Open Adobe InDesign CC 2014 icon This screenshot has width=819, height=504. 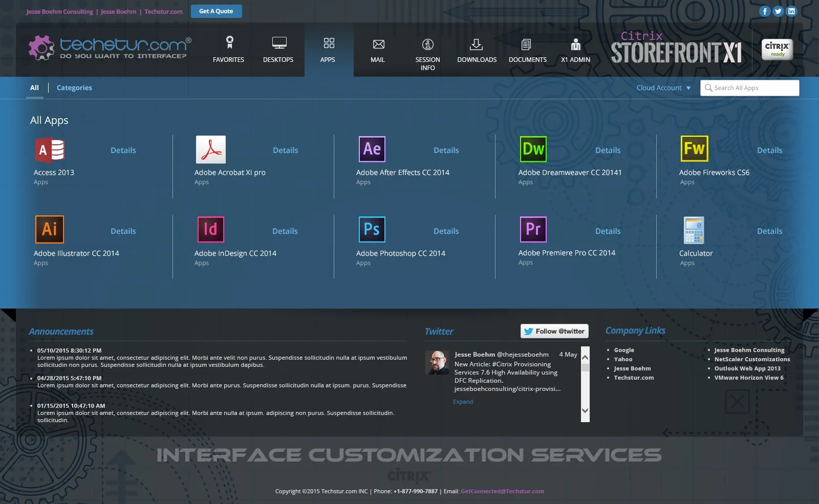[x=211, y=229]
